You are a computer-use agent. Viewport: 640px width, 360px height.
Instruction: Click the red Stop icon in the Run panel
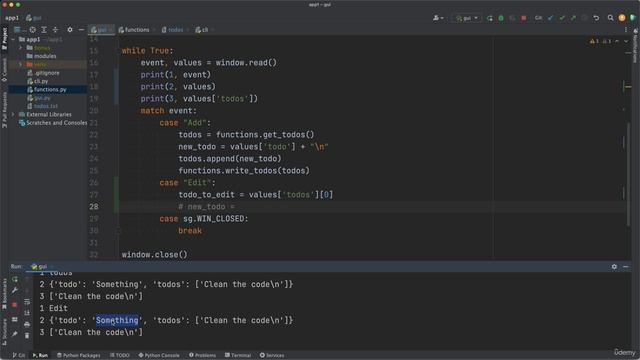15,305
